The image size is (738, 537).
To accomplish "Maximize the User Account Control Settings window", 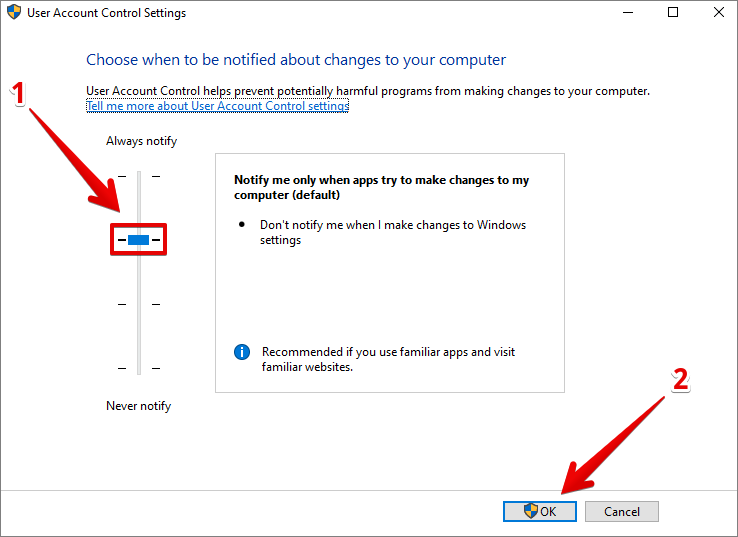I will pos(673,13).
